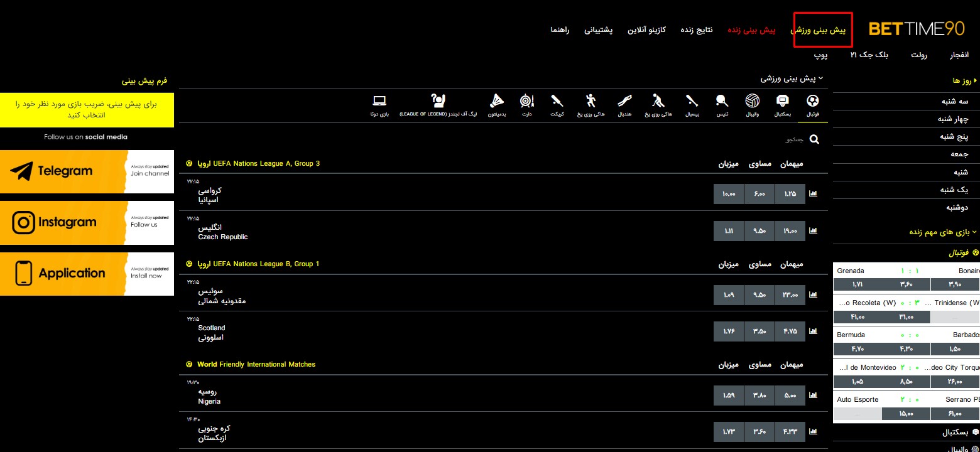Open the Telegram join channel banner
Screen dimensions: 980x452
[x=87, y=171]
